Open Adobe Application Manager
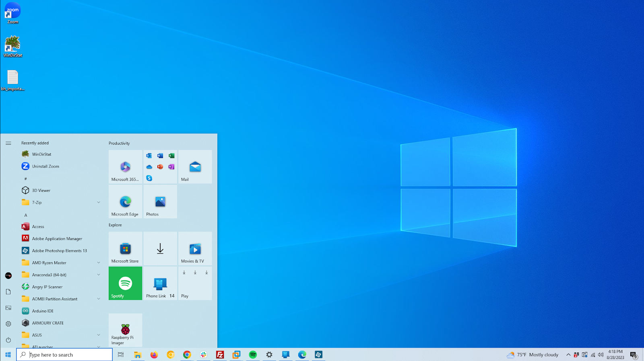The image size is (644, 361). click(60, 239)
